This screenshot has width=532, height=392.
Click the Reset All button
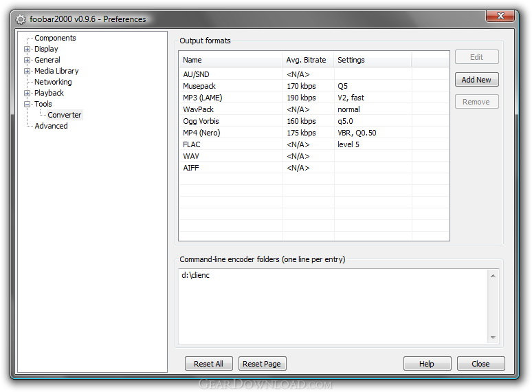pos(209,364)
